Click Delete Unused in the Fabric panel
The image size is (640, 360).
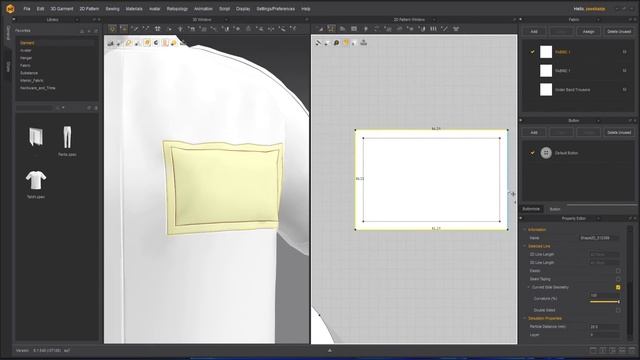click(619, 31)
